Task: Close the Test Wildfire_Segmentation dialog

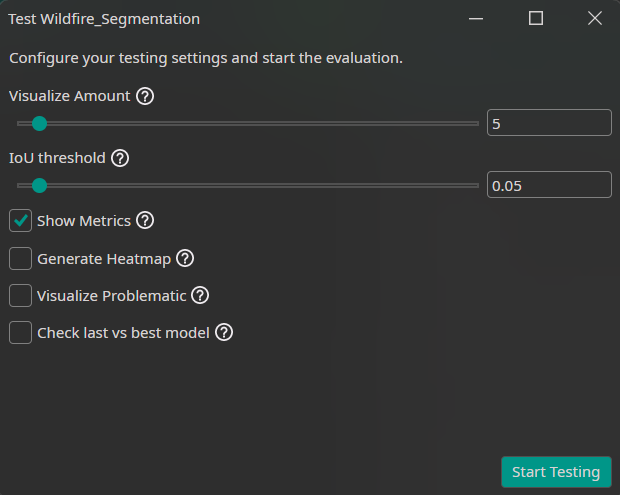Action: (595, 19)
